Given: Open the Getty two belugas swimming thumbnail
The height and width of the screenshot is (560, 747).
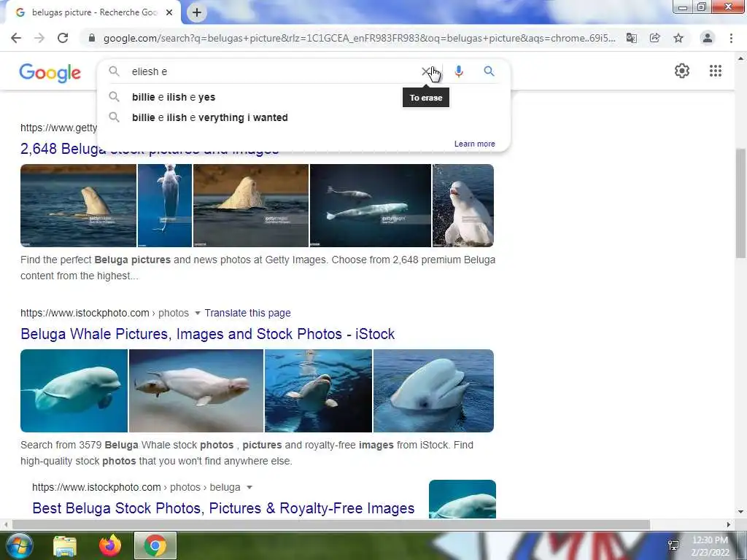Looking at the screenshot, I should click(x=370, y=206).
